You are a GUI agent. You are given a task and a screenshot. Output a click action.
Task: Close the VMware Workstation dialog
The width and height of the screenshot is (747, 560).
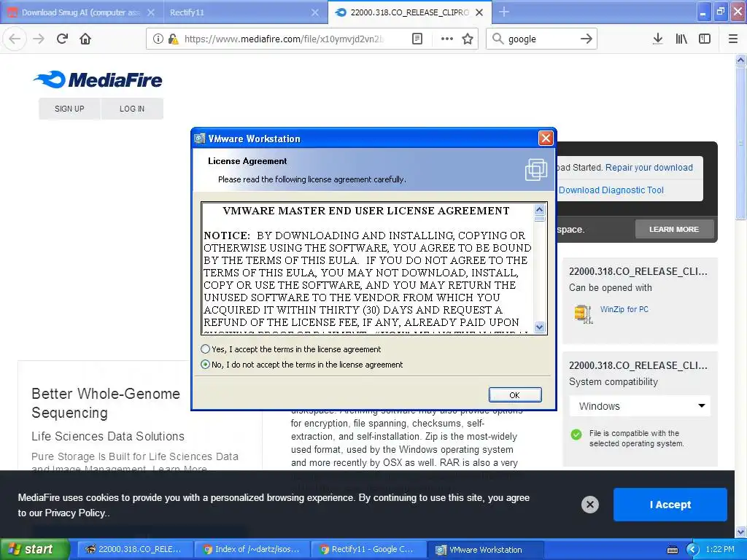546,138
